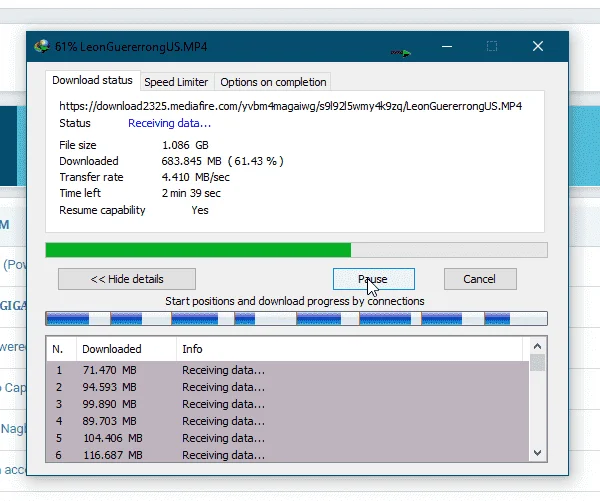Click the IDM globe icon in title bar

[x=42, y=46]
